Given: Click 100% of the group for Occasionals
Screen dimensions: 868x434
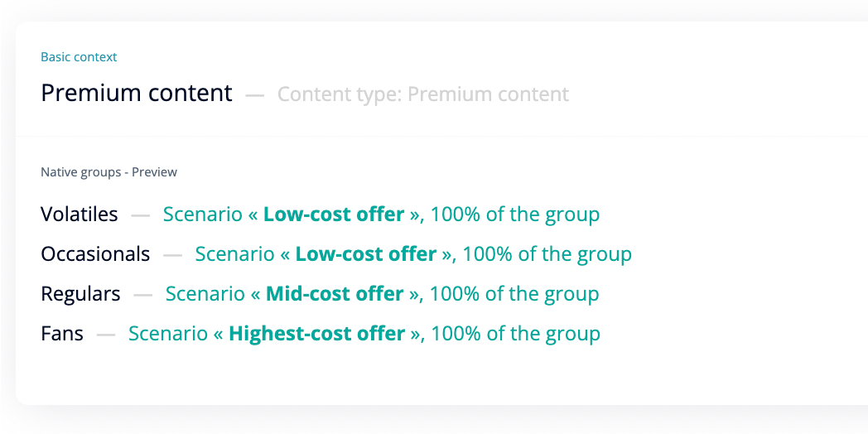Looking at the screenshot, I should coord(547,254).
